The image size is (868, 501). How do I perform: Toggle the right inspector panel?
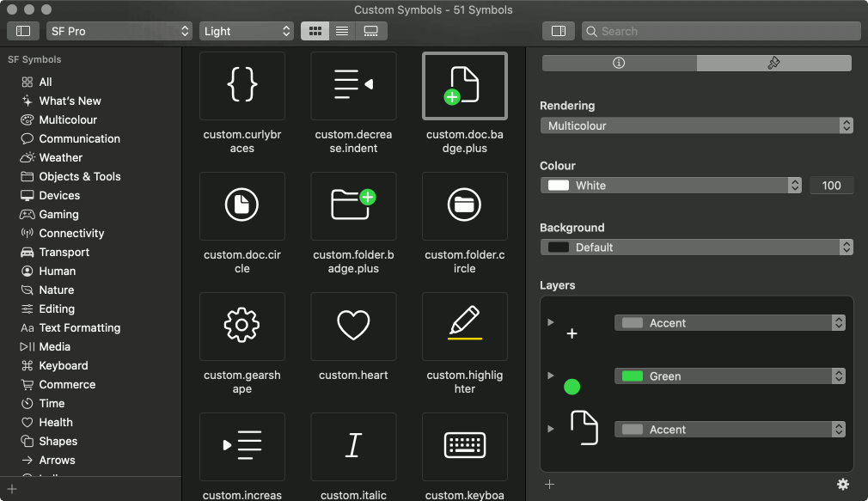[558, 30]
